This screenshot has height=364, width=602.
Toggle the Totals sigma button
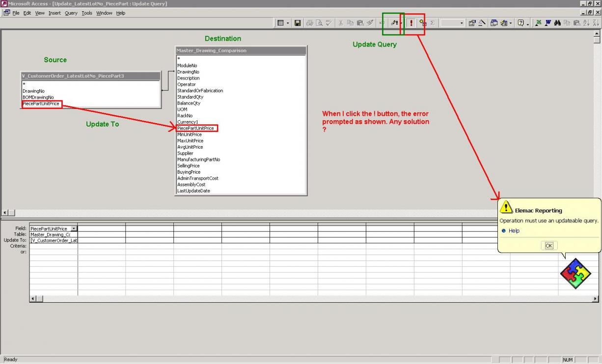click(432, 23)
